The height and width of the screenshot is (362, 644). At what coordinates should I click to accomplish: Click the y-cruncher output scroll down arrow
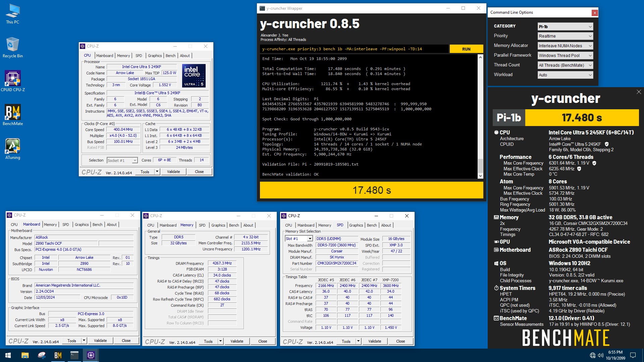pos(480,176)
